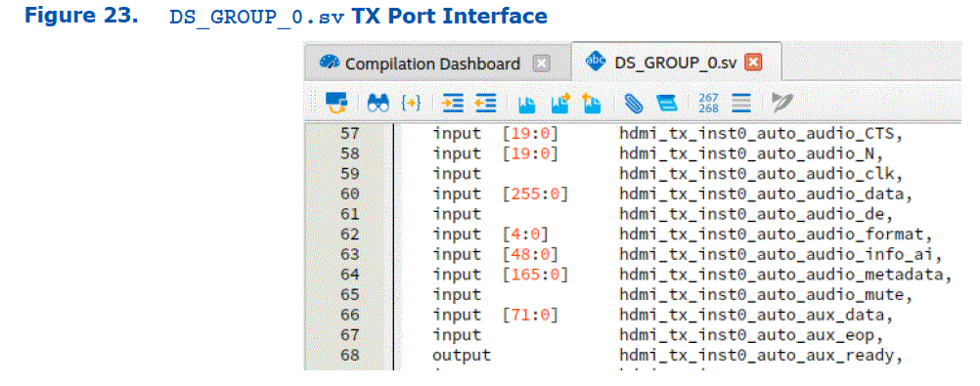Click the increase indent icon
This screenshot has width=980, height=386.
tap(453, 103)
